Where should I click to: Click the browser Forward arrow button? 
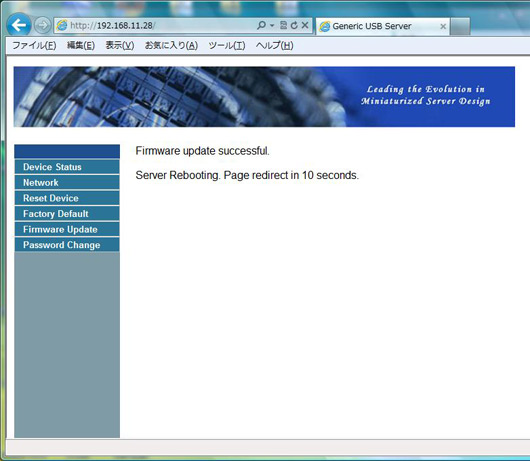click(43, 25)
